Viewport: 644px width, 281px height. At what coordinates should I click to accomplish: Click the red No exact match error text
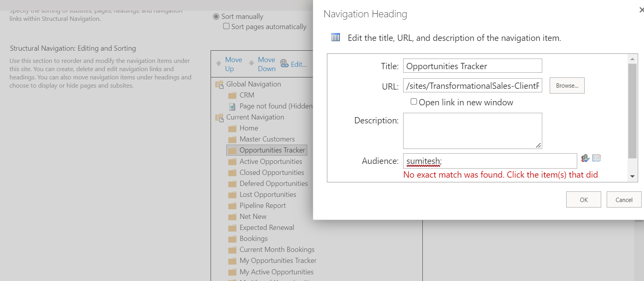coord(501,175)
